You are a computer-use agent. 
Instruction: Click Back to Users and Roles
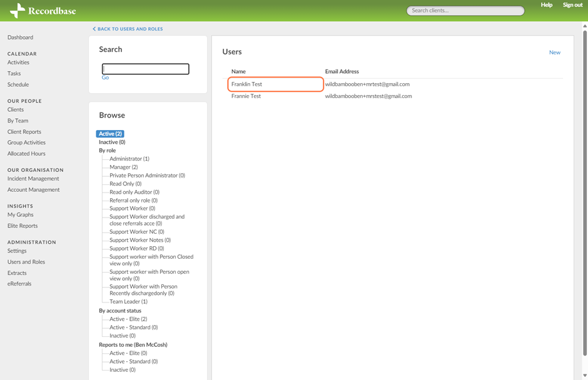point(127,28)
